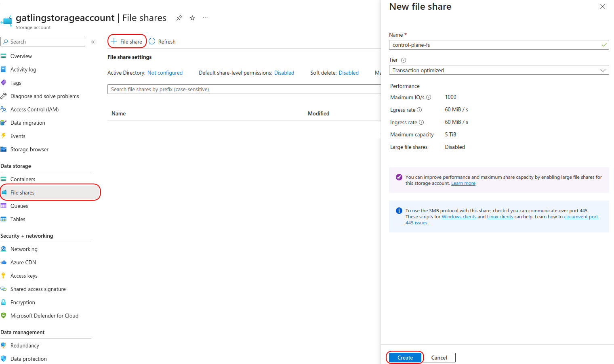
Task: Sort by Modified column header
Action: coord(319,113)
